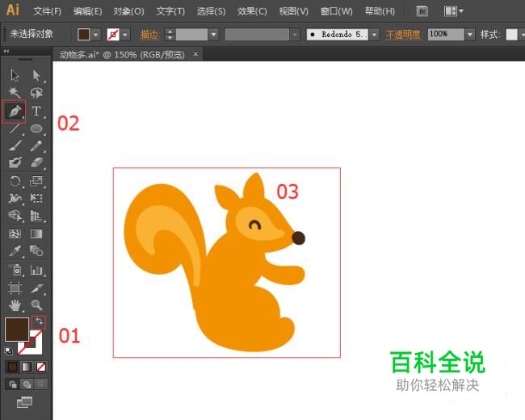Select the Pen tool
This screenshot has width=525, height=420.
click(x=15, y=111)
